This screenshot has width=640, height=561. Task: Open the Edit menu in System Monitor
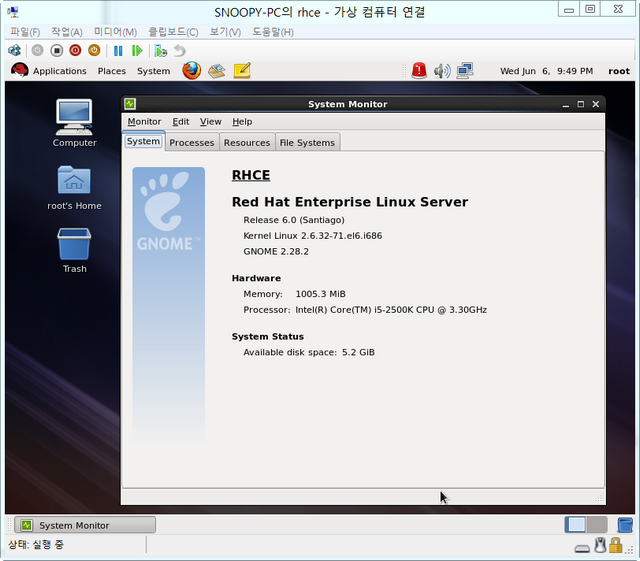[x=180, y=122]
